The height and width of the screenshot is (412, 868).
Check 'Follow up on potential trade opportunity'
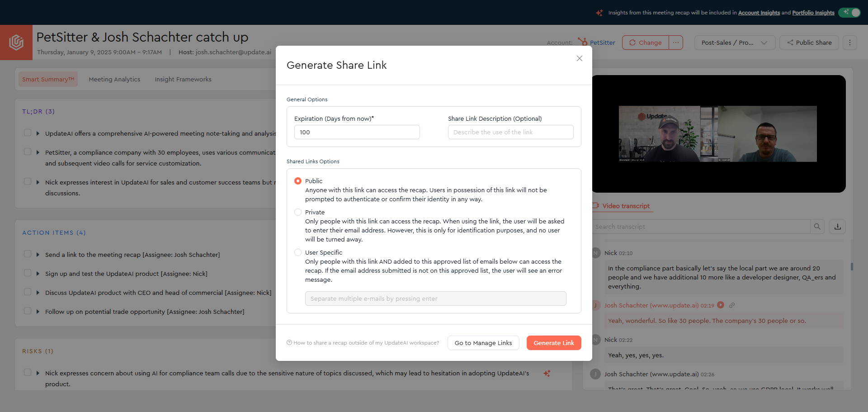28,311
